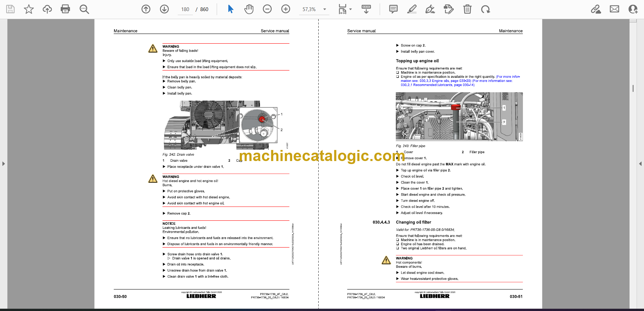Expand the page fit dropdown arrow
Image resolution: width=644 pixels, height=311 pixels.
(351, 9)
